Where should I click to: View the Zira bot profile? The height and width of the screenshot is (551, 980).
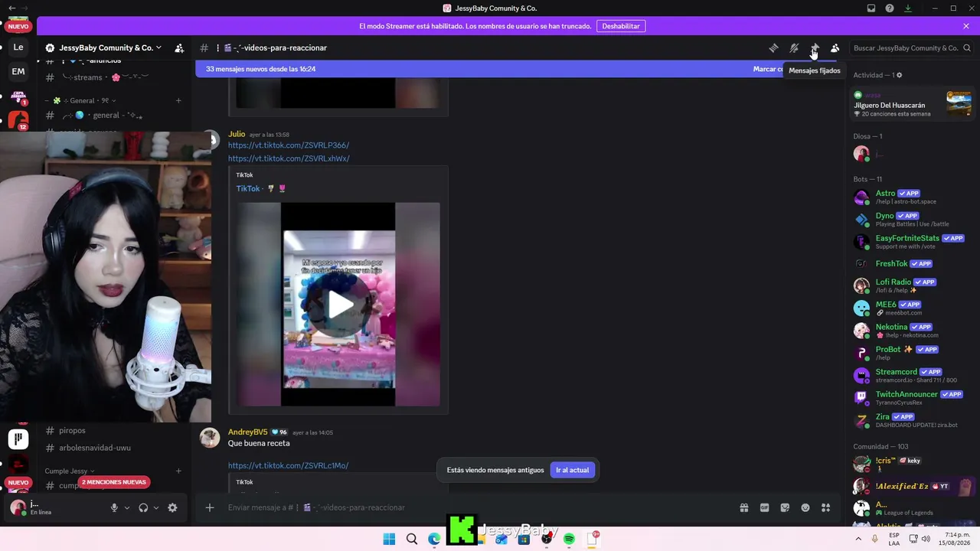[x=913, y=420]
